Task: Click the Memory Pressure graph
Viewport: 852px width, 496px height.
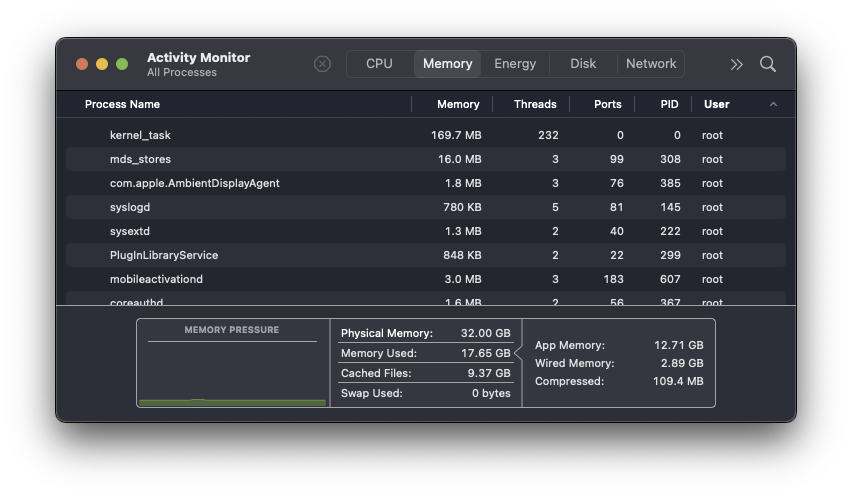Action: pos(232,370)
